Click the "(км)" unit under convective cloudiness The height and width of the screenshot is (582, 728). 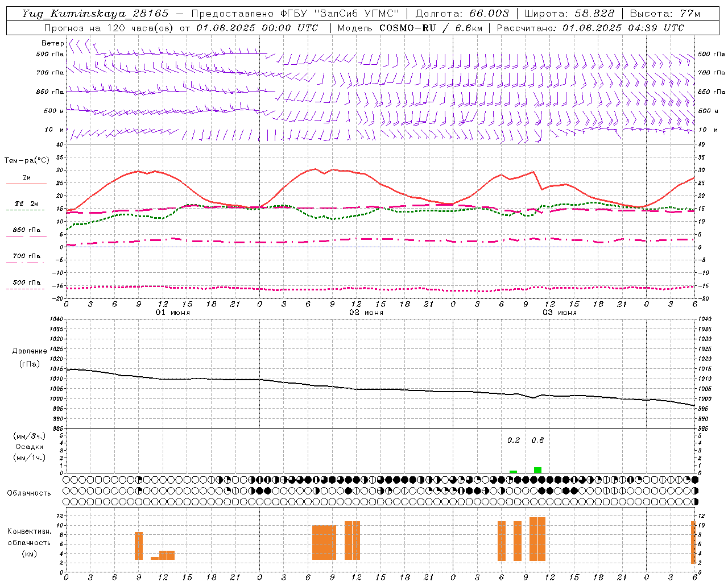(30, 554)
